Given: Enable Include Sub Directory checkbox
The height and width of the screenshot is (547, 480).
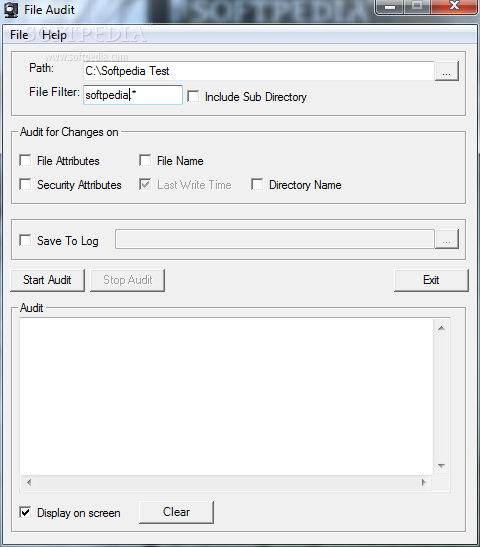Looking at the screenshot, I should [x=193, y=97].
